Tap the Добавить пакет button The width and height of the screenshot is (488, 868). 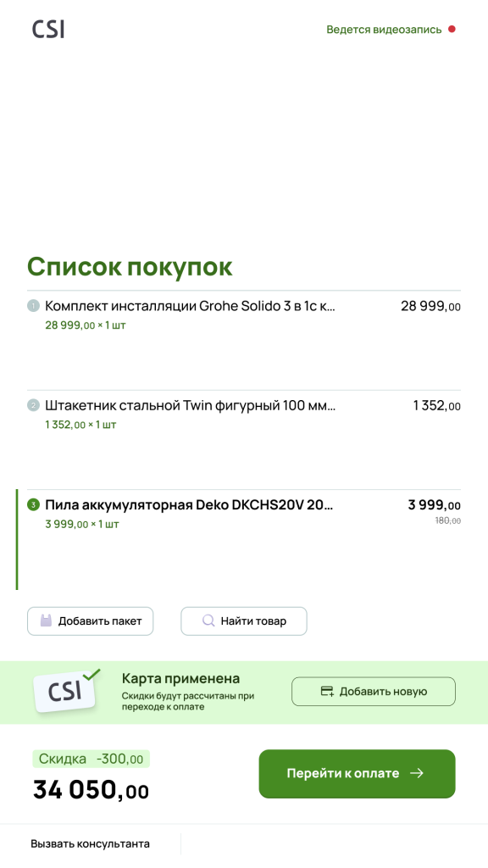click(x=90, y=621)
